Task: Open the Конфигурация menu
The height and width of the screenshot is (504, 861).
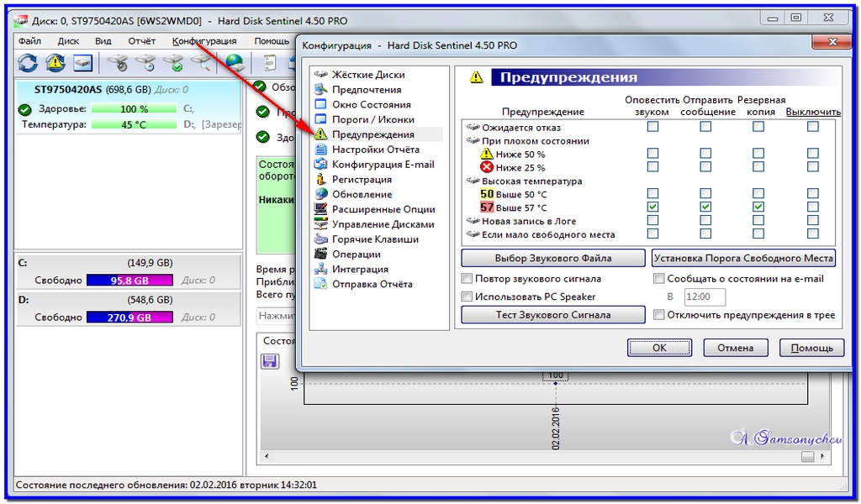Action: point(203,41)
